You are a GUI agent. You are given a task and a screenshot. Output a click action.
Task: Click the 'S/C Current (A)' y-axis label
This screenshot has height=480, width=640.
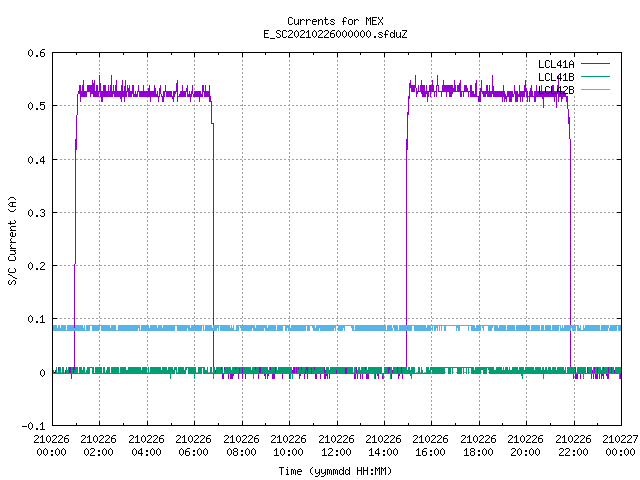[13, 241]
